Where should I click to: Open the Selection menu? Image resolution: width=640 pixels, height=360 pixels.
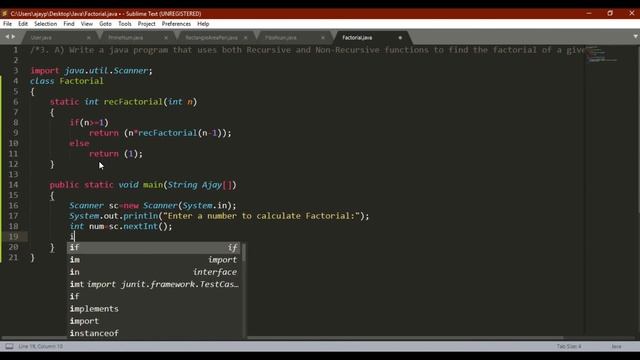45,24
